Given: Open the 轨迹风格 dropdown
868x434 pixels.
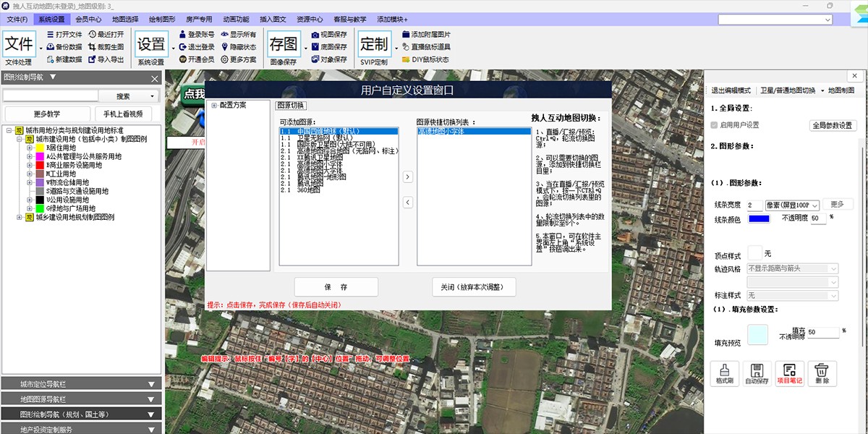Looking at the screenshot, I should pos(793,268).
